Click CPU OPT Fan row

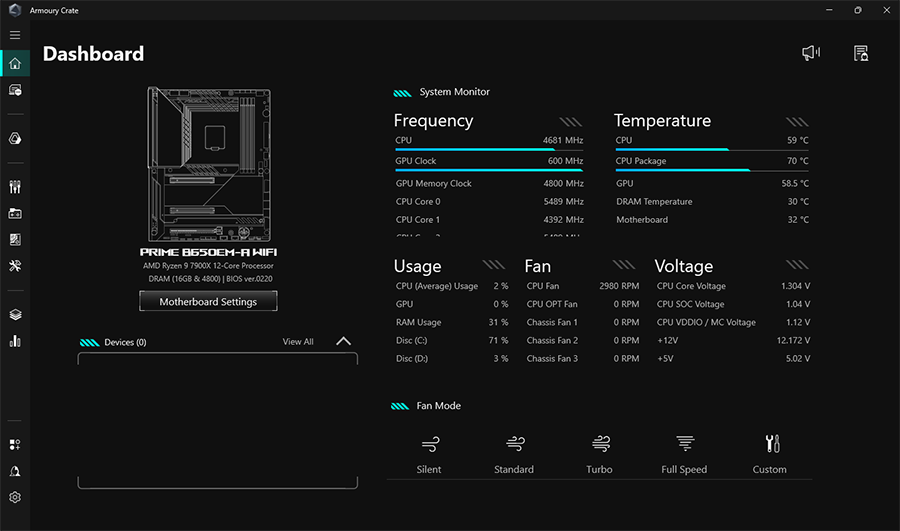pyautogui.click(x=583, y=304)
